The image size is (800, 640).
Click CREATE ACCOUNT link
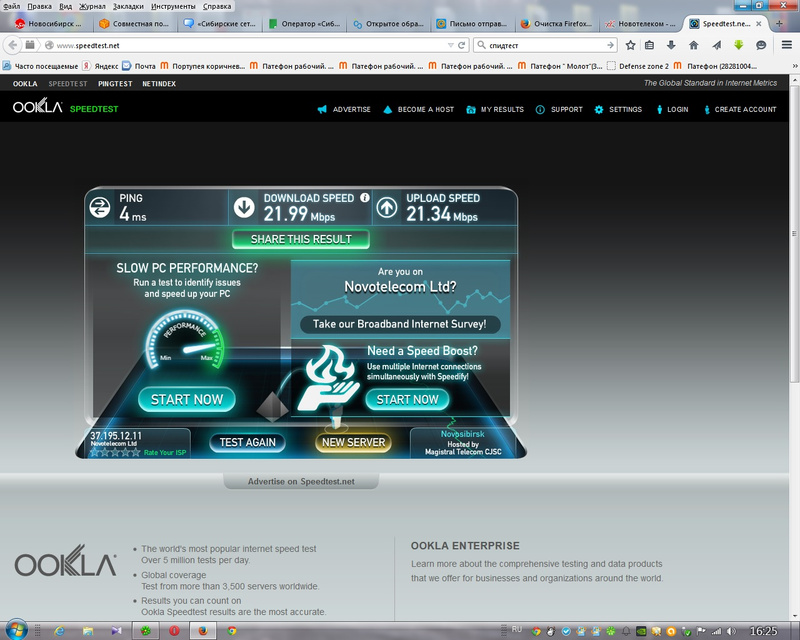pyautogui.click(x=740, y=109)
